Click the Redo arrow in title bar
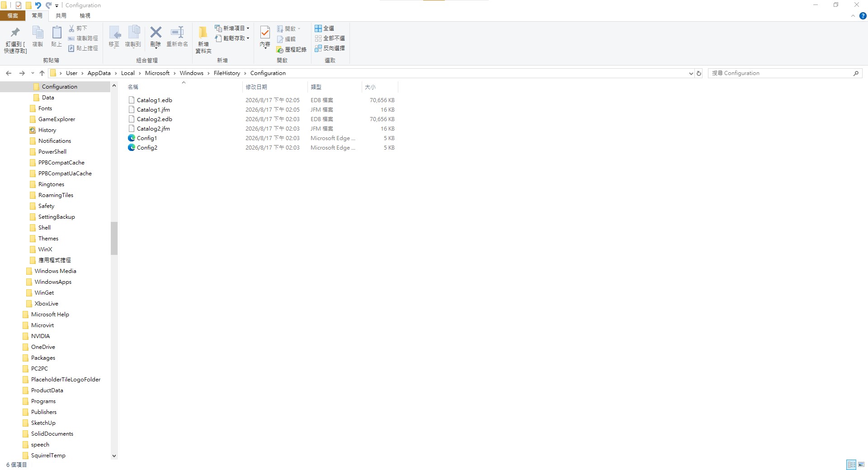The width and height of the screenshot is (868, 470). (x=48, y=5)
